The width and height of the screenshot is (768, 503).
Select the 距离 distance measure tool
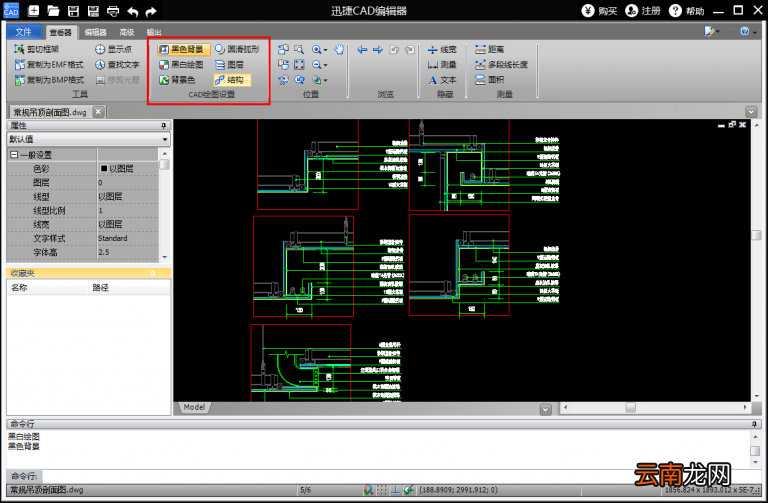pos(489,49)
